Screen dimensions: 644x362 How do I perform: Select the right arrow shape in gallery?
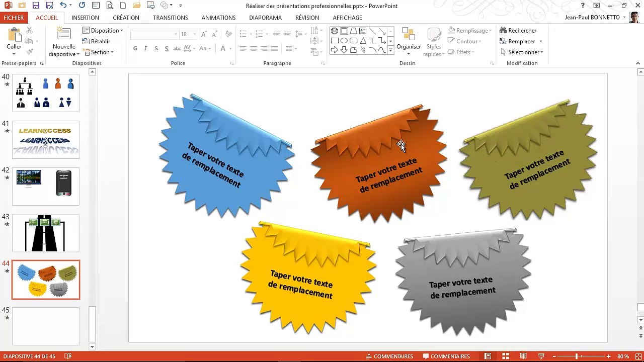click(x=335, y=50)
